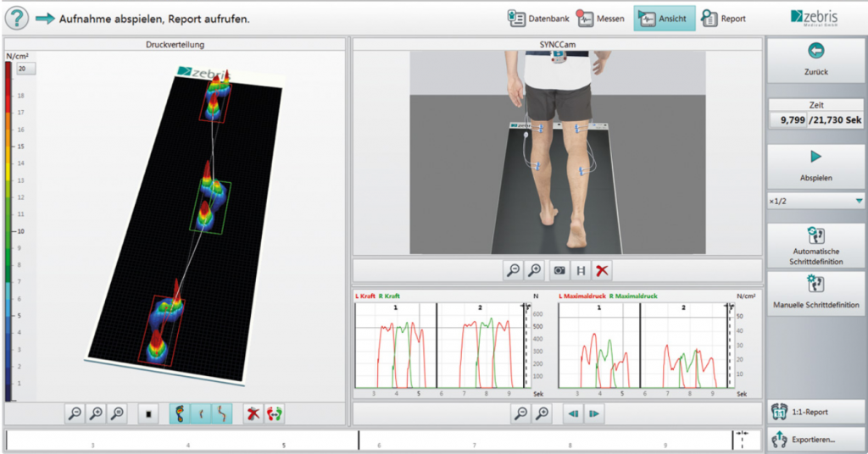Viewport: 868px width, 454px height.
Task: Zoom out the force charts
Action: pos(521,413)
